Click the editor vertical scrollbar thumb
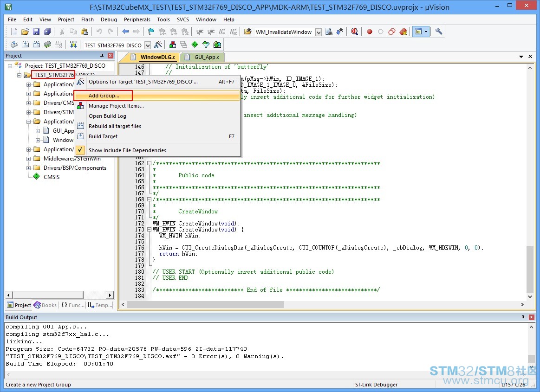This screenshot has height=392, width=540. tap(530, 269)
